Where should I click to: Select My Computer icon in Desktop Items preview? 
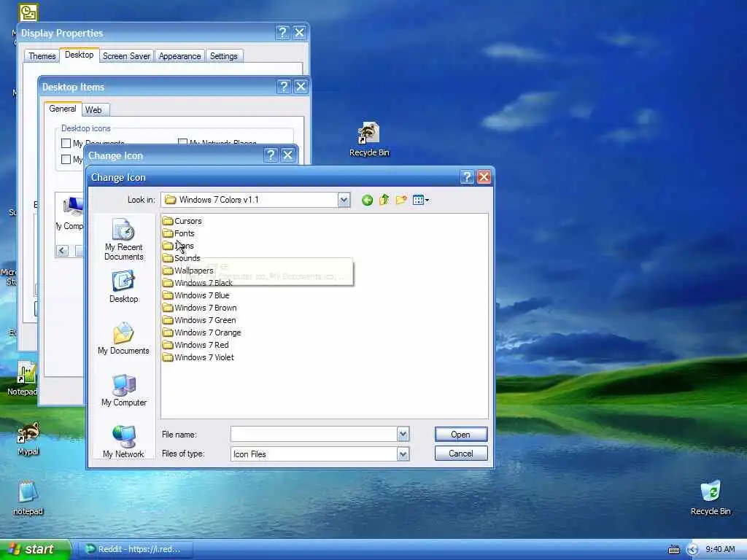pos(69,214)
